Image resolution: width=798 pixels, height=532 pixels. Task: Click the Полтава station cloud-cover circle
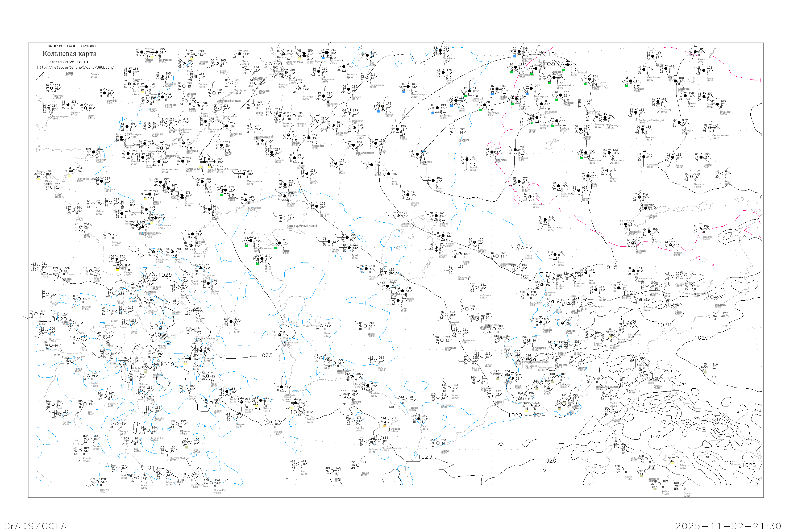(52, 88)
